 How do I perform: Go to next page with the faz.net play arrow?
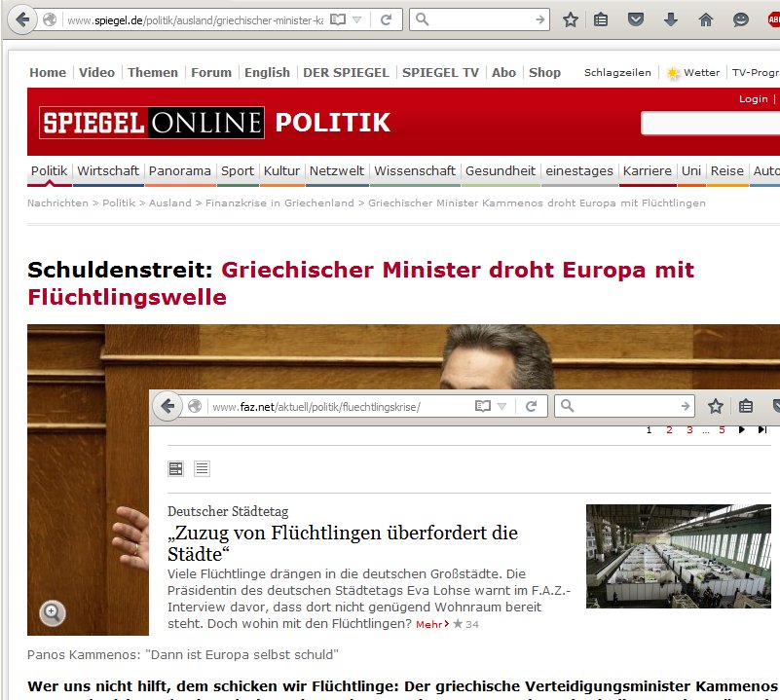(742, 430)
